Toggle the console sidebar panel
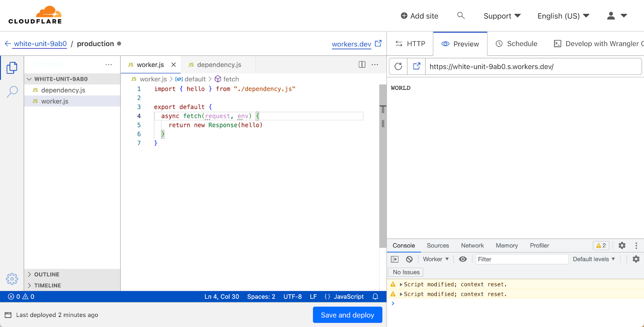Screen dimensions: 644x327 (x=395, y=259)
